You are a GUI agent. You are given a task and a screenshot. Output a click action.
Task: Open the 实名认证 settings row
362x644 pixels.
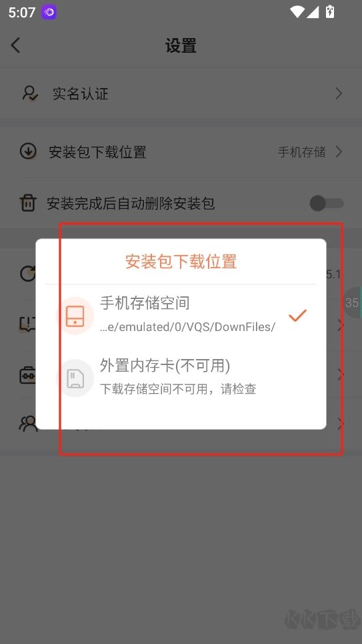[x=181, y=93]
